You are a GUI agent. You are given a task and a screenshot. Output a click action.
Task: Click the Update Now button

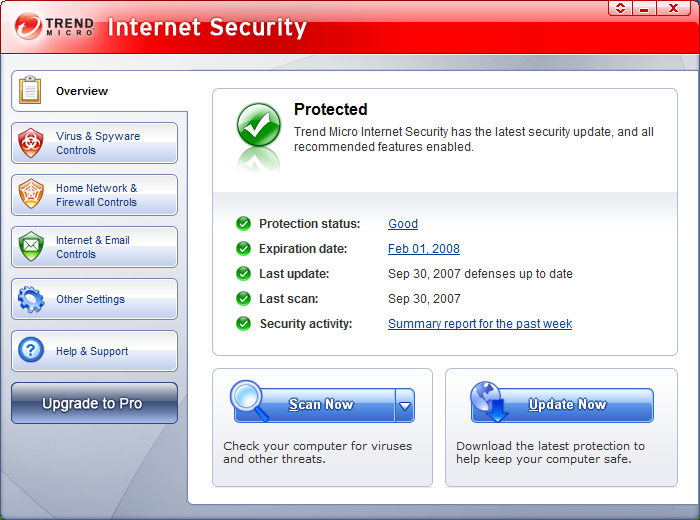pos(567,405)
